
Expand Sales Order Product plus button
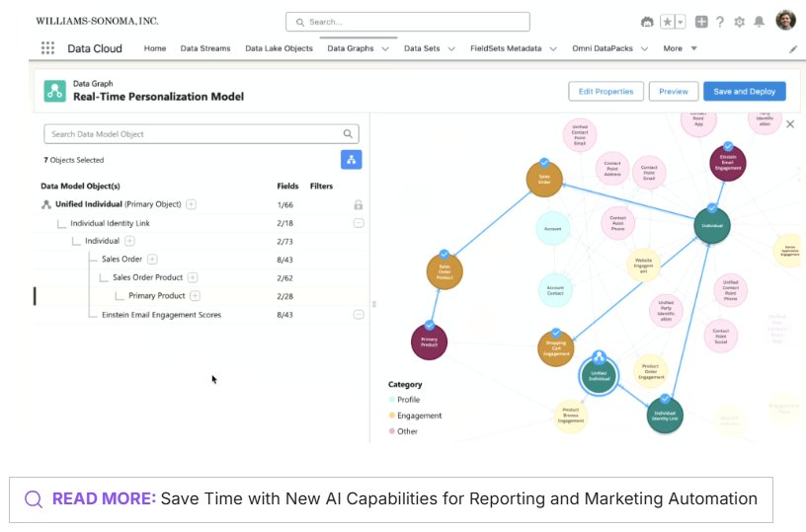[x=193, y=277]
